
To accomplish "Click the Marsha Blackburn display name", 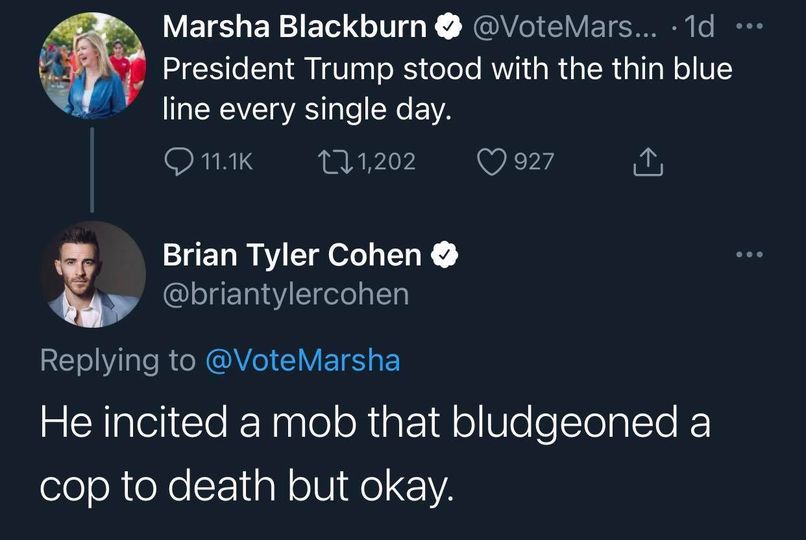I will point(294,28).
